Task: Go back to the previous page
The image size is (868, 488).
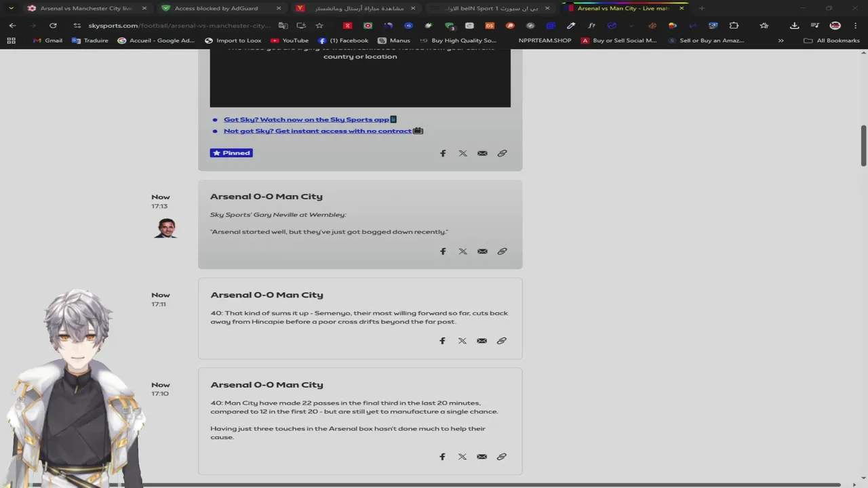Action: [12, 26]
